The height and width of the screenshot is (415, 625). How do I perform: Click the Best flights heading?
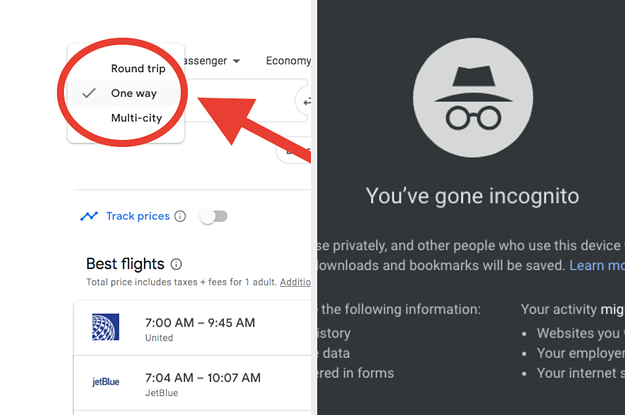(x=125, y=264)
